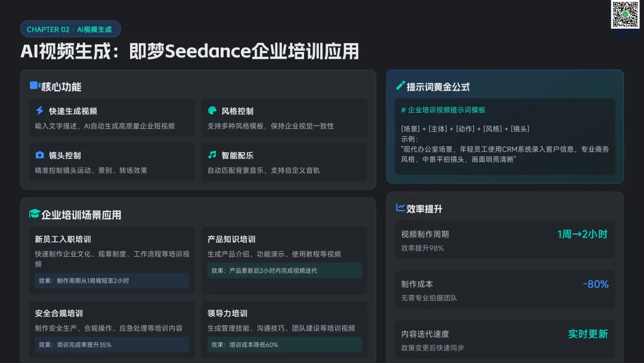This screenshot has width=644, height=363.
Task: Select the 产品知识培训 card heading
Action: (231, 239)
